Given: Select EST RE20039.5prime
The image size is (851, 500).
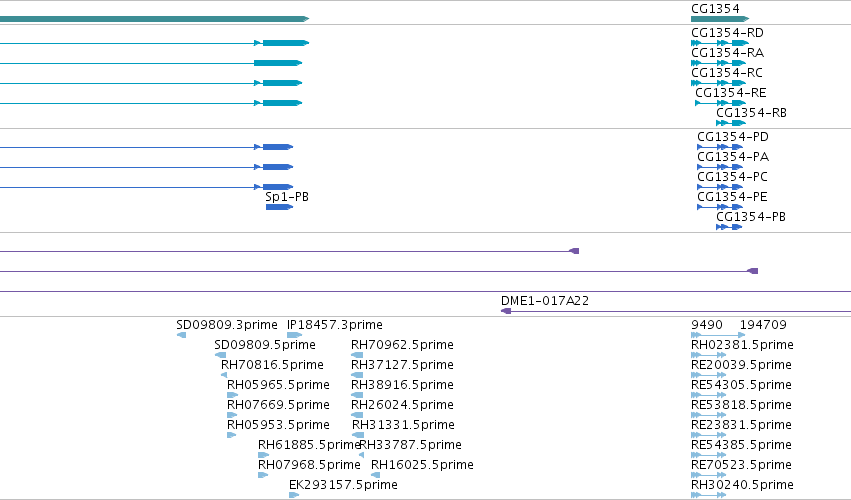Looking at the screenshot, I should [741, 365].
